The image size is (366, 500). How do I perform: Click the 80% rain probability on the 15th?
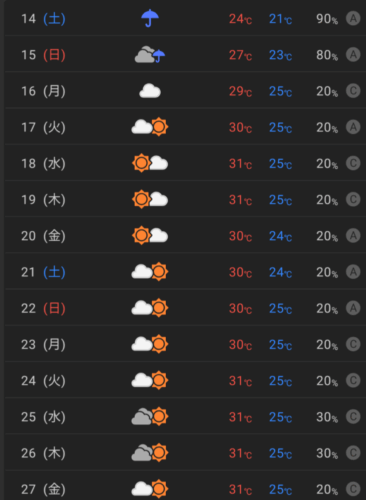coord(327,55)
